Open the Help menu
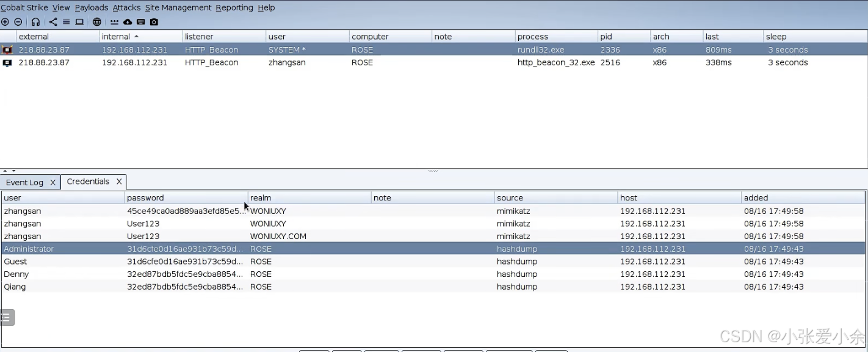 [266, 7]
